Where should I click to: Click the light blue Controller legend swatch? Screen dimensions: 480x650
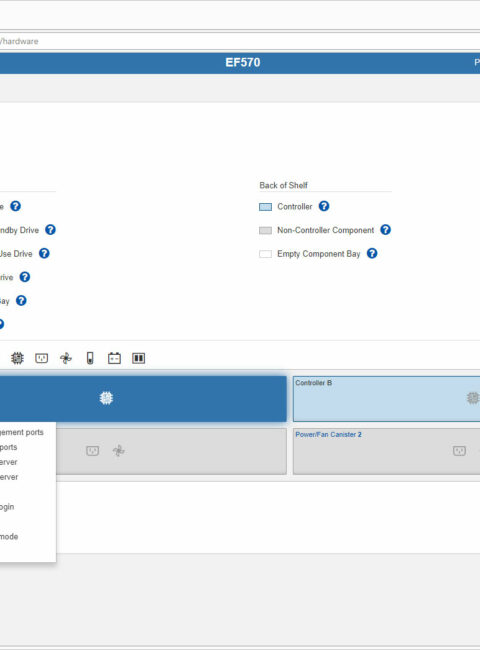[265, 207]
